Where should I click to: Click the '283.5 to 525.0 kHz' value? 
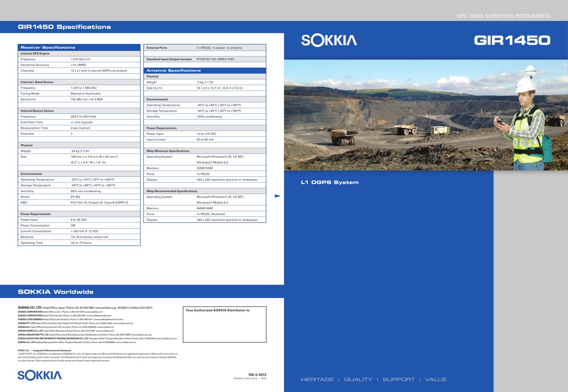pyautogui.click(x=83, y=116)
